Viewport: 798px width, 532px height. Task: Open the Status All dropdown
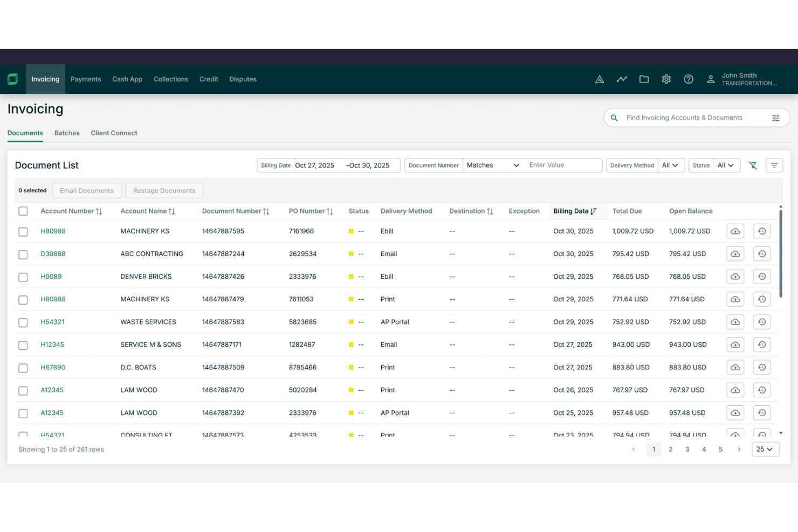[x=726, y=165]
